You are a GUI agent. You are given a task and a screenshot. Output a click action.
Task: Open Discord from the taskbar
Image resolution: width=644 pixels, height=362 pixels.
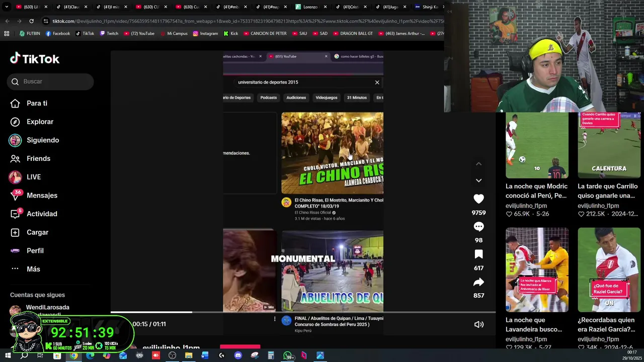(238, 355)
